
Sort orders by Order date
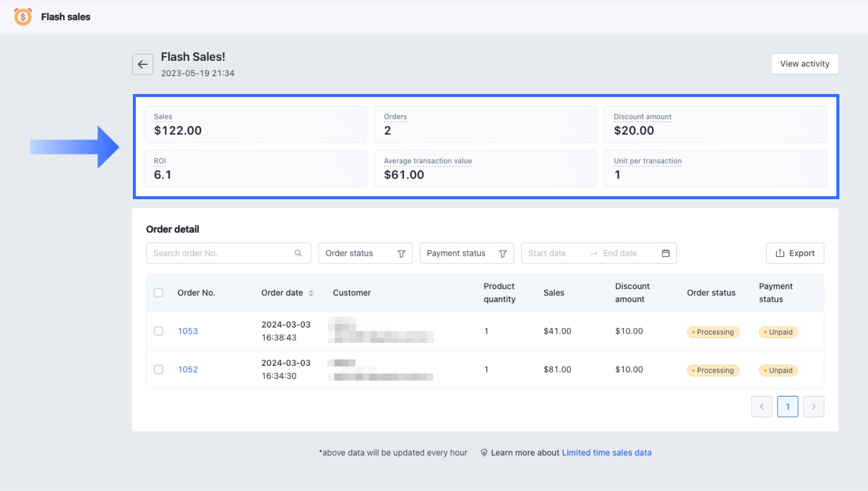point(311,293)
